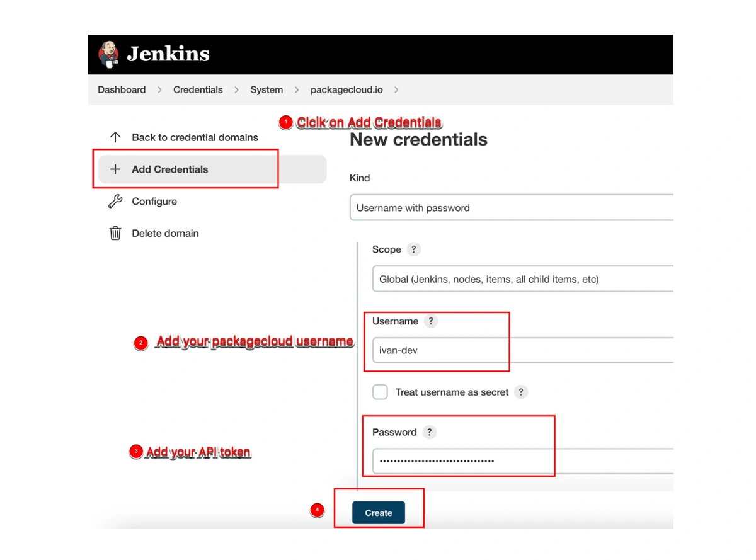
Task: Click the Username field label
Action: (395, 321)
